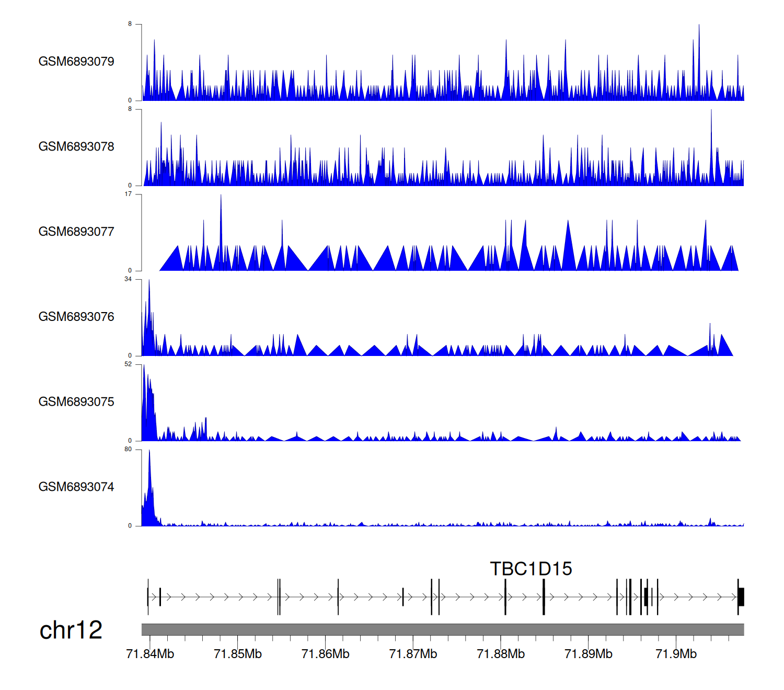Click the GSM6893075 track name
The height and width of the screenshot is (690, 784).
pos(76,402)
